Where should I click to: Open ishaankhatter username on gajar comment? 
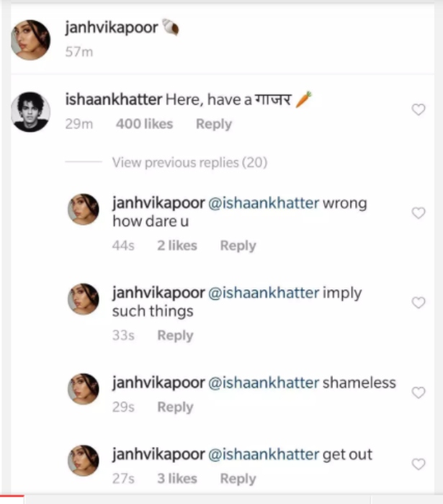[113, 100]
